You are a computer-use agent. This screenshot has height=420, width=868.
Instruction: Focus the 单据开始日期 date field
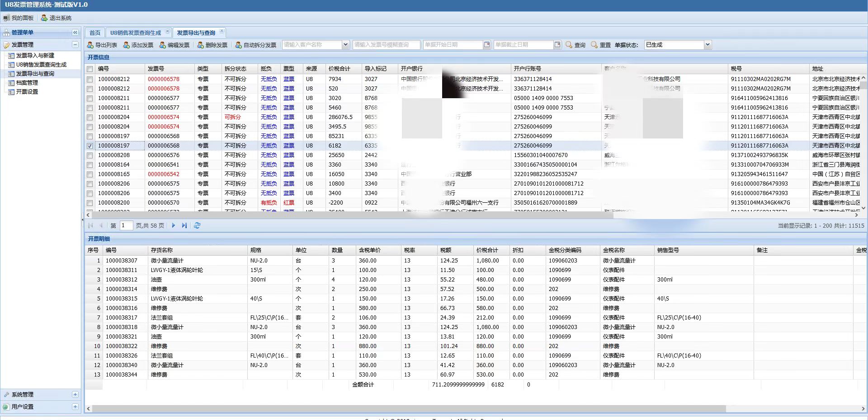[453, 45]
